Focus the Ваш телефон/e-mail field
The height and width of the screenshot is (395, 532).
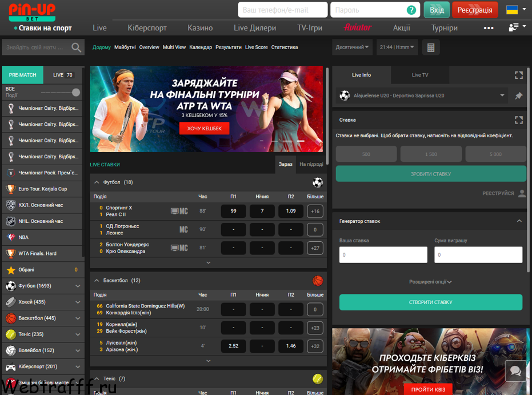click(283, 10)
